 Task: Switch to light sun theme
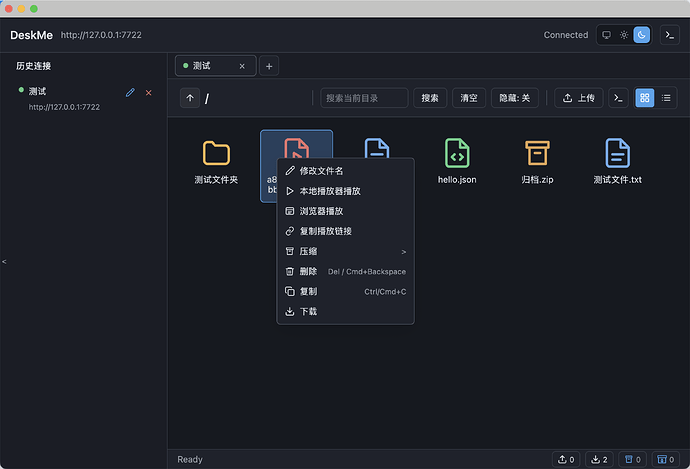click(x=624, y=35)
